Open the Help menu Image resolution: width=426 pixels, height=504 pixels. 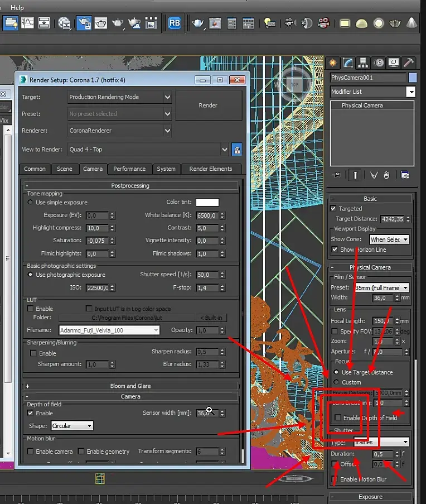click(x=17, y=7)
